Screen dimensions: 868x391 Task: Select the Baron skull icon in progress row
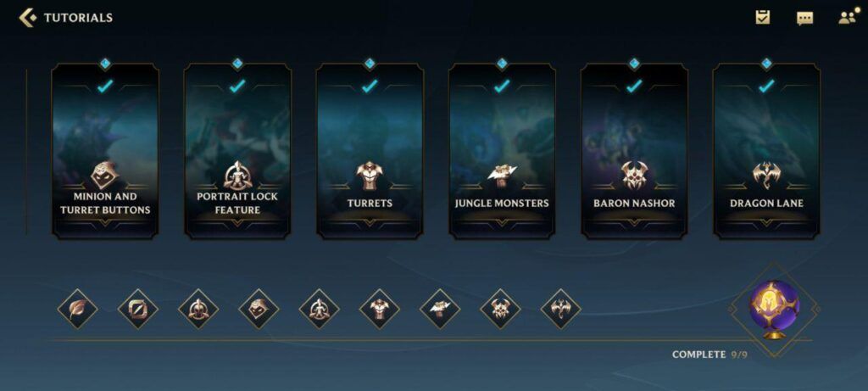coord(500,309)
